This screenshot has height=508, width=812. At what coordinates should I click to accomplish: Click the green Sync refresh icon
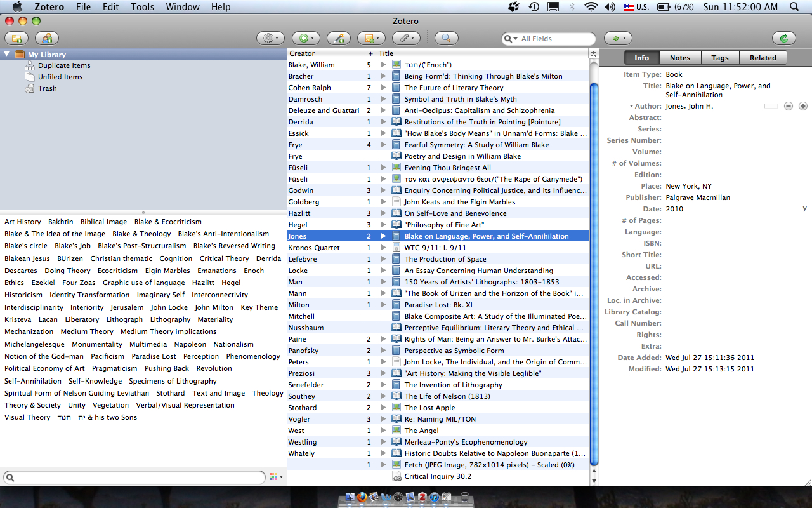pos(783,39)
